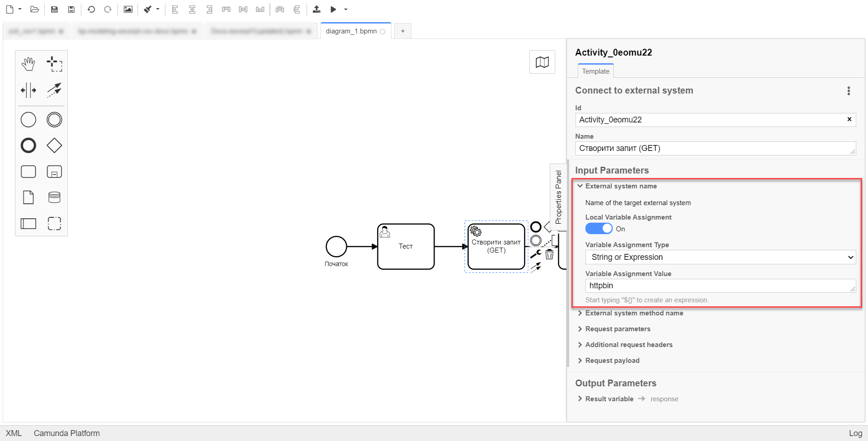Redo the last action

108,9
